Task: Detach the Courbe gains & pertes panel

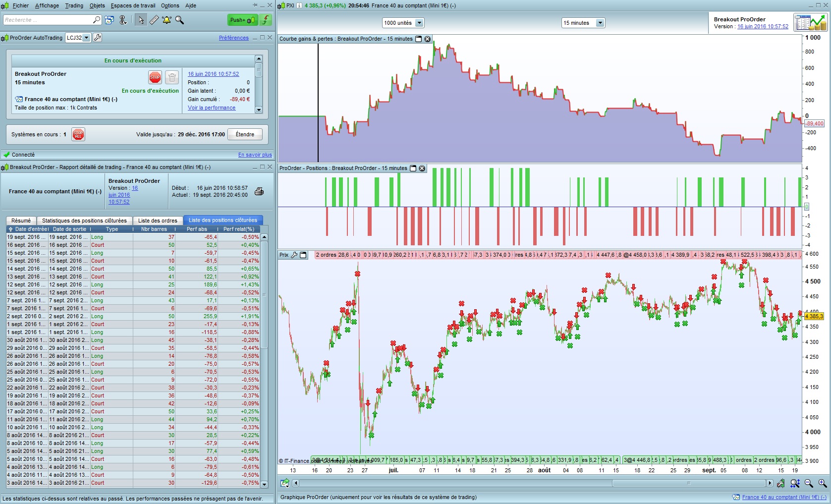Action: click(418, 39)
